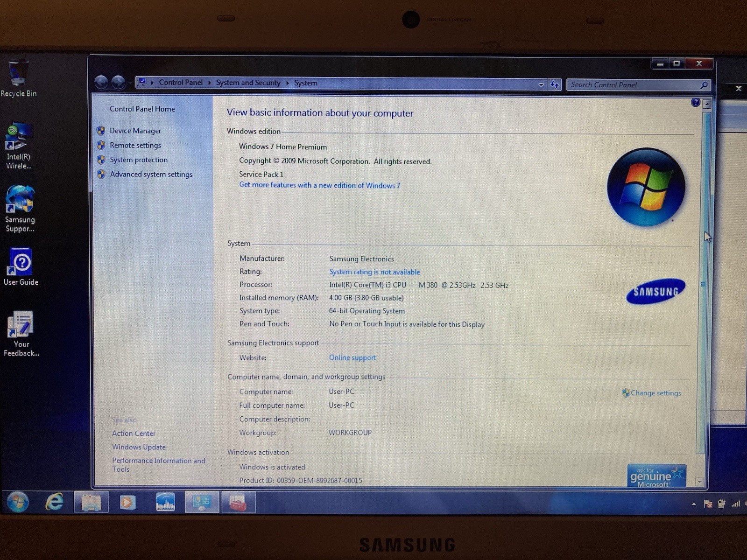Open the Samsung Support desktop shortcut

point(20,209)
